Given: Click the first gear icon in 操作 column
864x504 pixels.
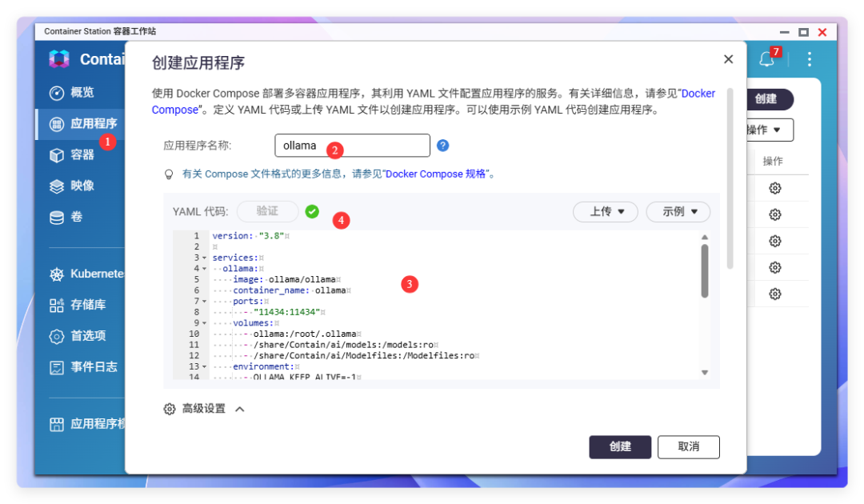Looking at the screenshot, I should 774,188.
